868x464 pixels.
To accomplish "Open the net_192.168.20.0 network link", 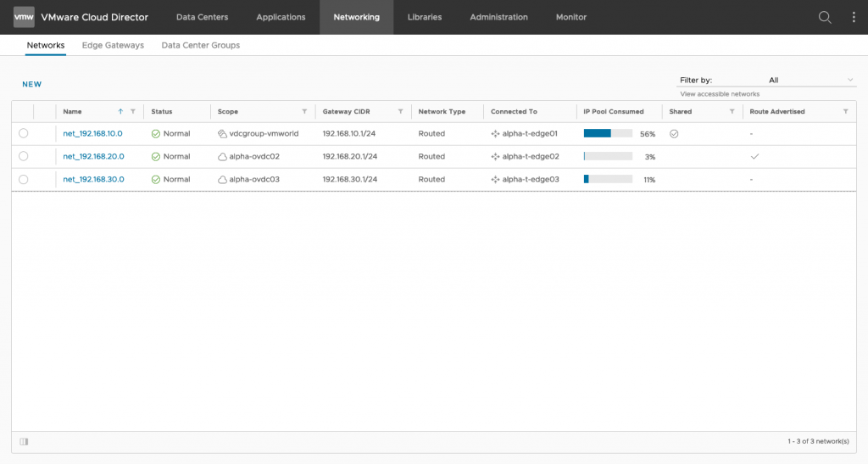I will click(93, 156).
